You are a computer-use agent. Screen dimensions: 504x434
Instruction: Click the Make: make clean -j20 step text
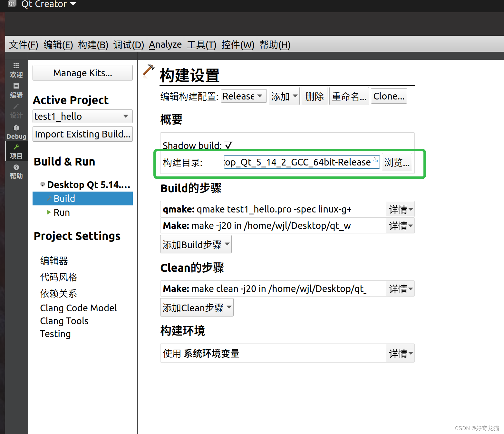tap(265, 289)
